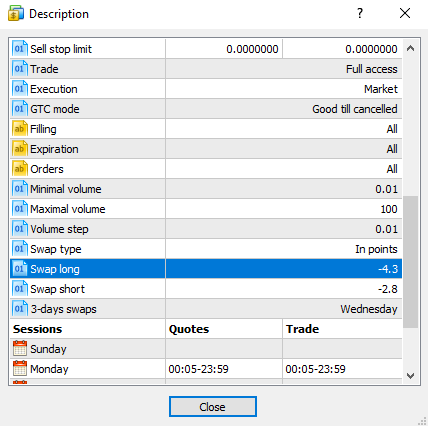Viewport: 428px width, 426px height.
Task: Select the Orders row label
Action: (47, 169)
